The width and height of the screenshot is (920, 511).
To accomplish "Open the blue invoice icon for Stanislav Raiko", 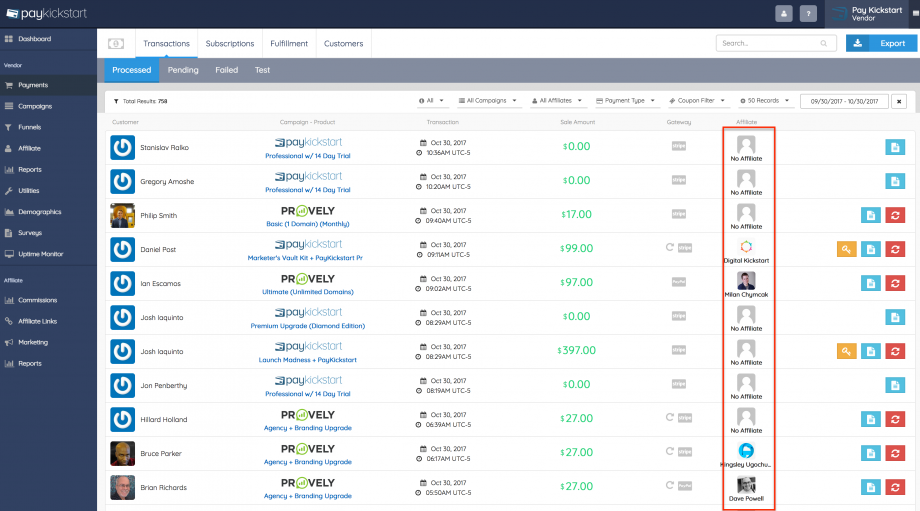I will [x=894, y=147].
